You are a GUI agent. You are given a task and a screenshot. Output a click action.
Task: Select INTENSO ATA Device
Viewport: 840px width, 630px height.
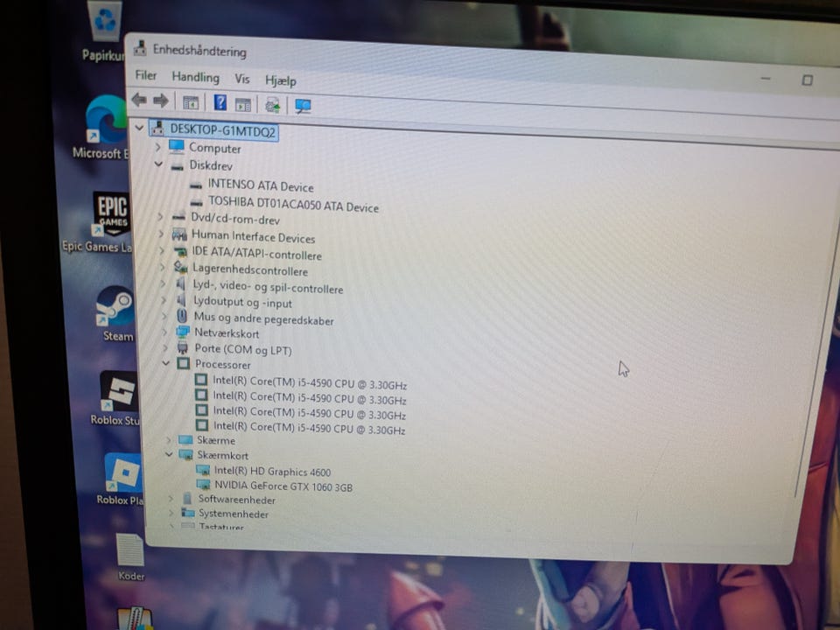(x=261, y=185)
